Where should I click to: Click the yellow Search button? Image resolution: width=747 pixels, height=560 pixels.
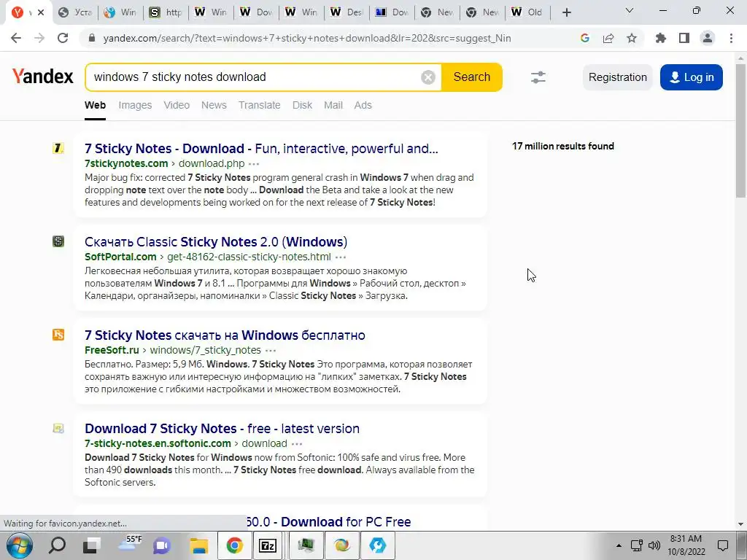(472, 77)
